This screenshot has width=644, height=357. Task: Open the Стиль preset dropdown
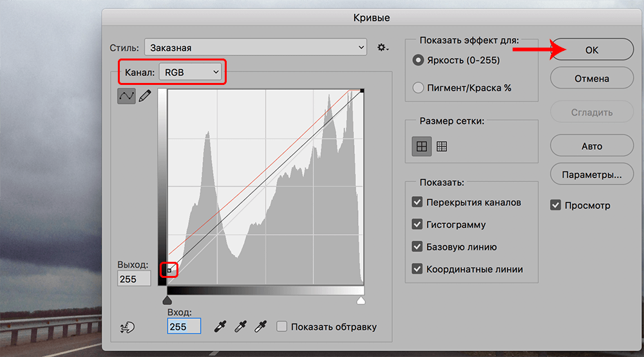click(x=255, y=48)
